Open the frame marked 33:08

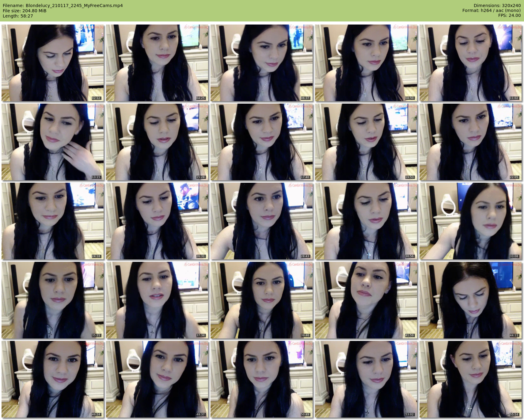[x=471, y=221]
